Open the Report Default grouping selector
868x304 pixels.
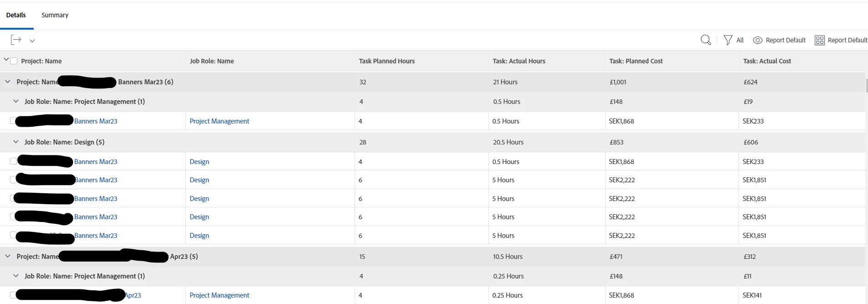(x=847, y=40)
